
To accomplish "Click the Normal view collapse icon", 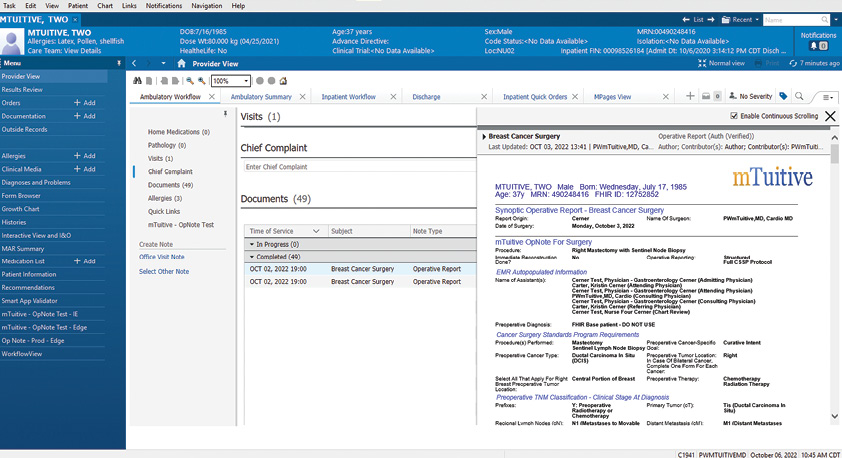I will (702, 63).
